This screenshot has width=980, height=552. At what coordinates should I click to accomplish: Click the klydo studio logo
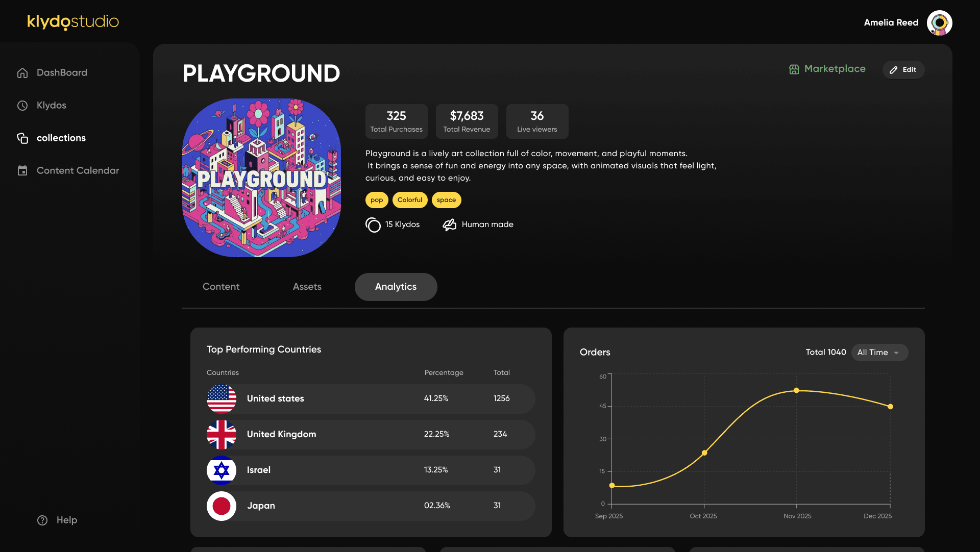pos(73,22)
